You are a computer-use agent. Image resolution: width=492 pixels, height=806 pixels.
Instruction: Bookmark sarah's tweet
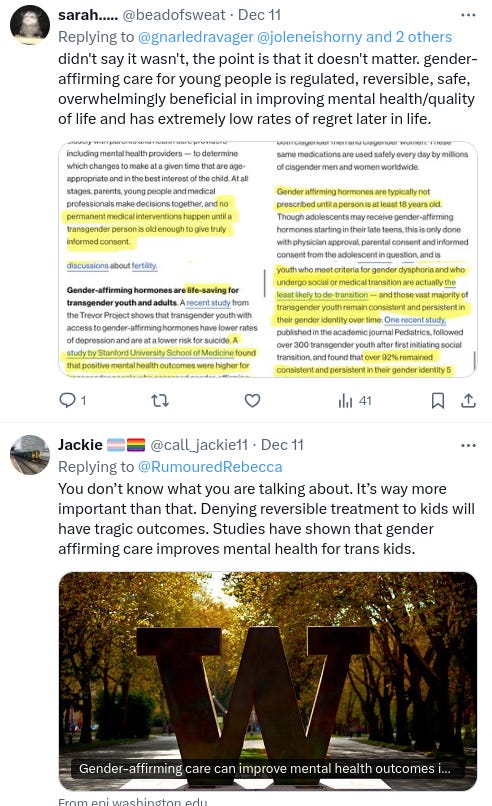click(x=438, y=400)
